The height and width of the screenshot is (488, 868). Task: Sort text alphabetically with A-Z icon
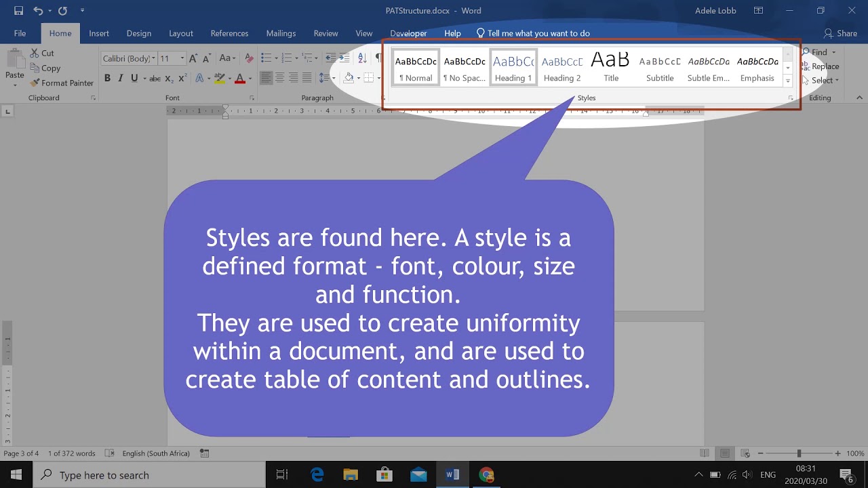(x=363, y=58)
